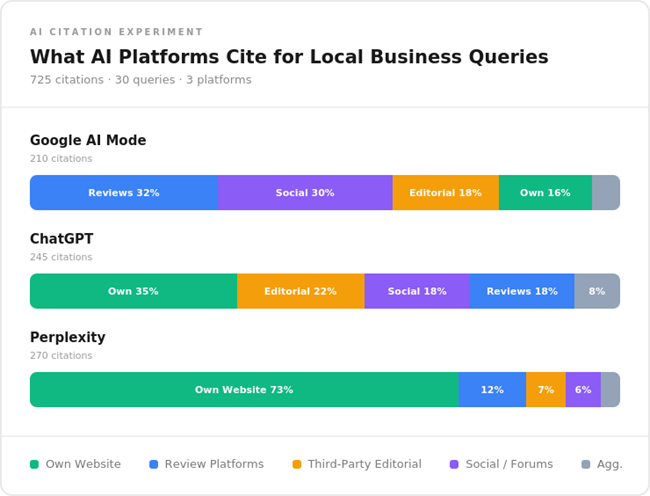
Task: Click the Reviews 32% segment in Google AI Mode
Action: coord(124,193)
